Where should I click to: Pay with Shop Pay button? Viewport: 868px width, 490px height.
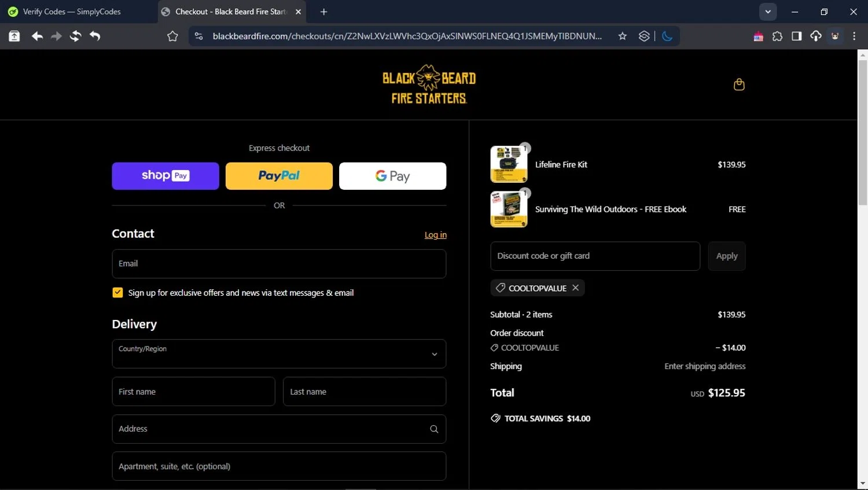click(x=165, y=176)
